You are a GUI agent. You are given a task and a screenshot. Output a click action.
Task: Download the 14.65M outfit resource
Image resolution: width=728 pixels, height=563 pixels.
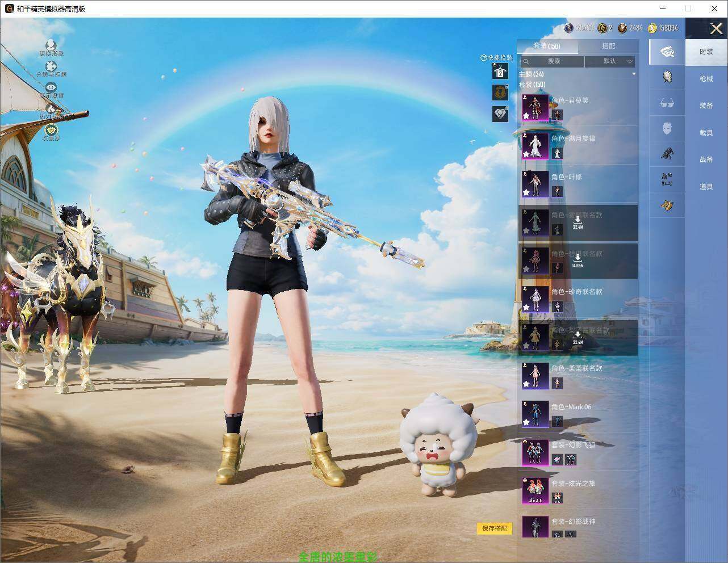[578, 259]
